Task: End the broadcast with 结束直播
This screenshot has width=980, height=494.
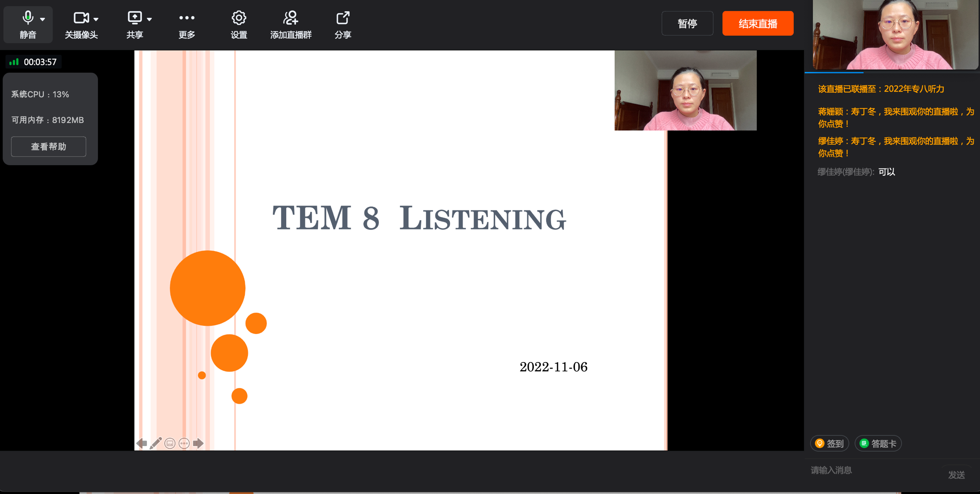Action: pos(757,24)
